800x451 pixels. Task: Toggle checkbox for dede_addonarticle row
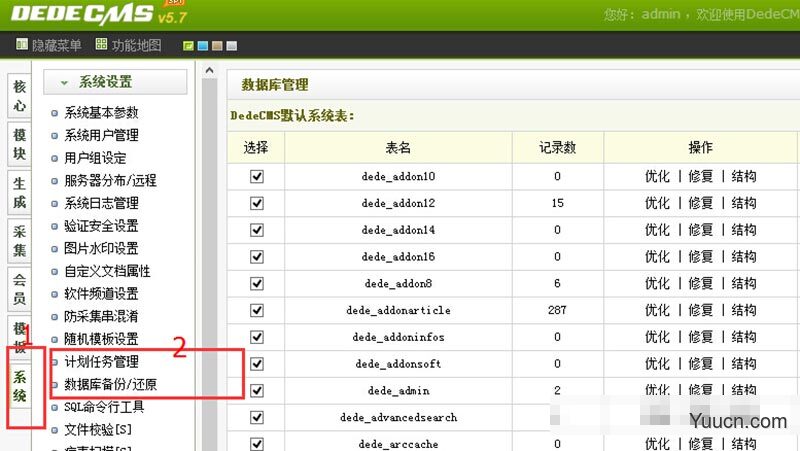[x=257, y=310]
